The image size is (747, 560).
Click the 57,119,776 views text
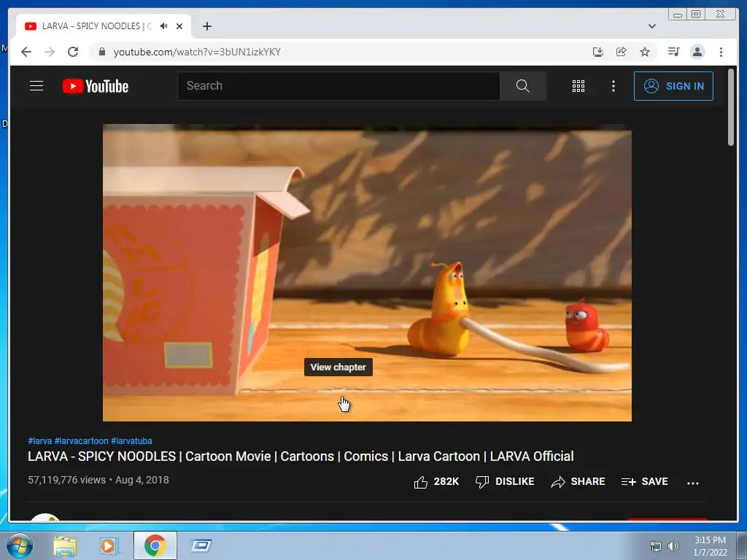pyautogui.click(x=66, y=480)
